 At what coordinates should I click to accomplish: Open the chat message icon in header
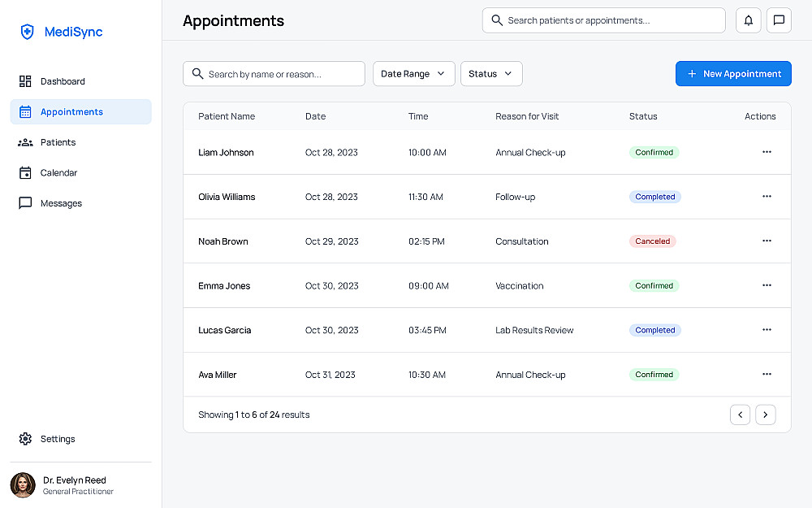[779, 20]
